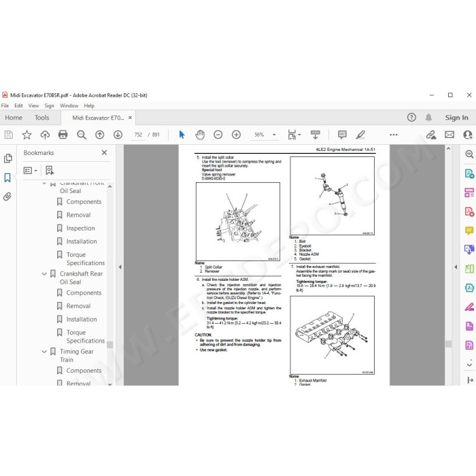The image size is (476, 476).
Task: Open the Edit menu
Action: [18, 105]
